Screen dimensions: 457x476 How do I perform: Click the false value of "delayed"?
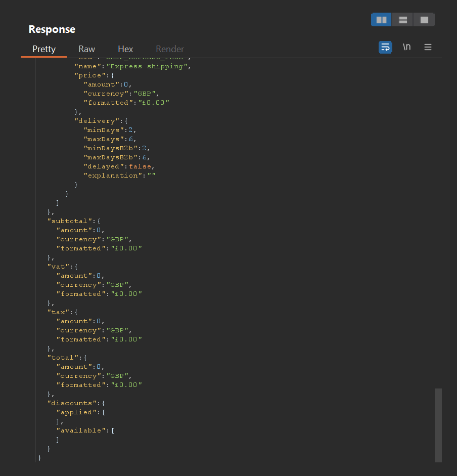pos(140,166)
